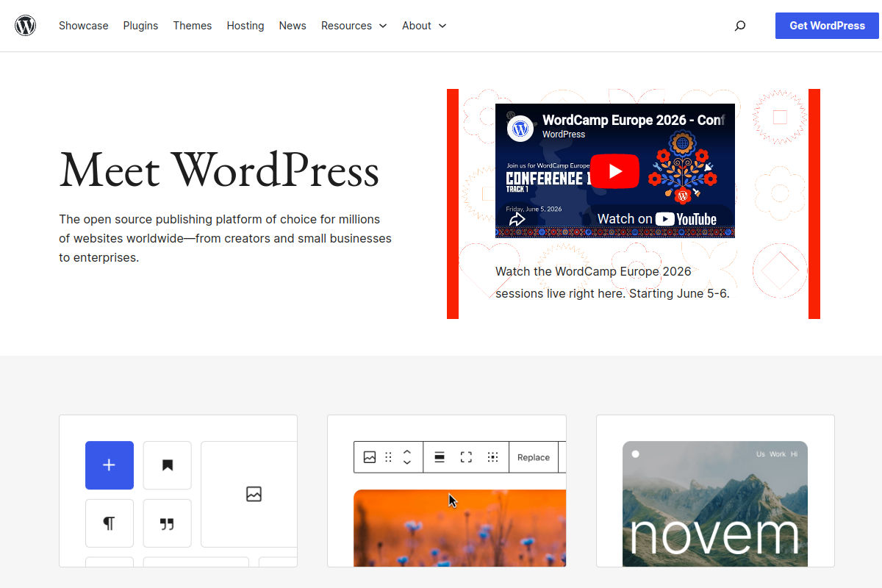Click the bookmark block icon
The width and height of the screenshot is (882, 588).
click(x=168, y=465)
